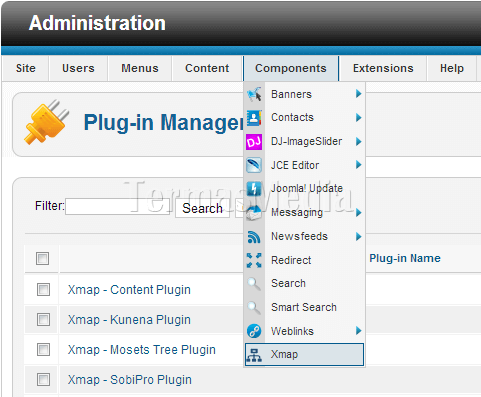This screenshot has height=397, width=481.
Task: Open Xmap - Mosets Tree Plugin link
Action: (x=142, y=350)
